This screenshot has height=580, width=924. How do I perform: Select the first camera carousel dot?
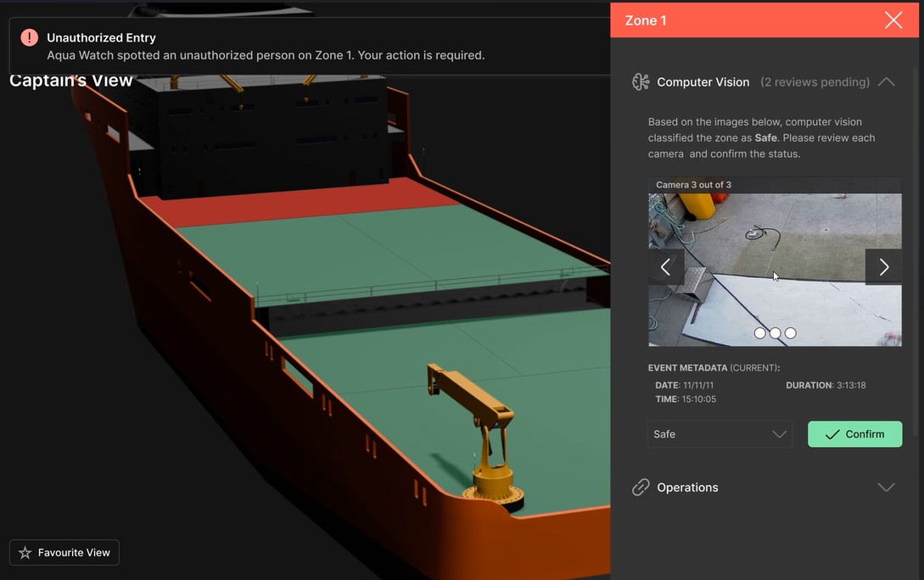pyautogui.click(x=759, y=333)
